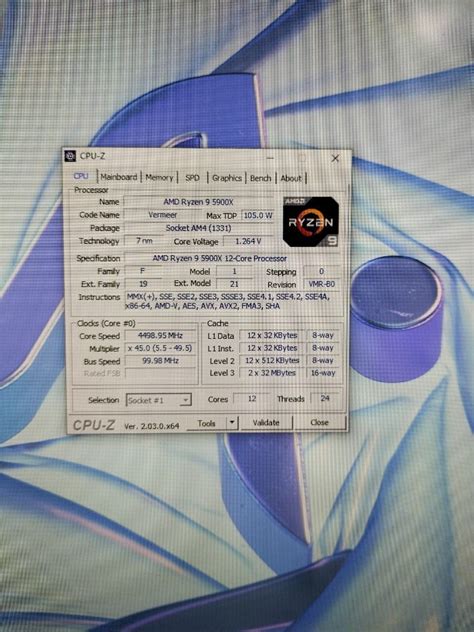This screenshot has width=474, height=632.
Task: Click the Validate button
Action: coord(266,422)
